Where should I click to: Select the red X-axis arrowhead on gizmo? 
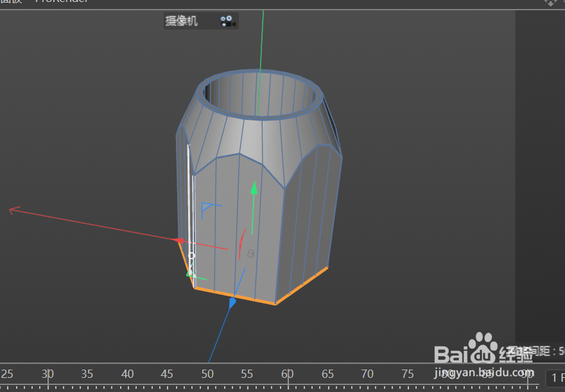[x=178, y=240]
